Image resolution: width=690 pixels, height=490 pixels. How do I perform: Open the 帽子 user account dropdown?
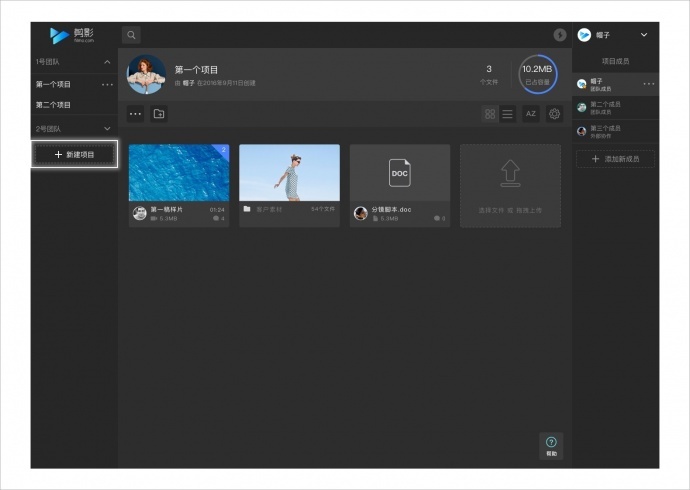[x=643, y=35]
